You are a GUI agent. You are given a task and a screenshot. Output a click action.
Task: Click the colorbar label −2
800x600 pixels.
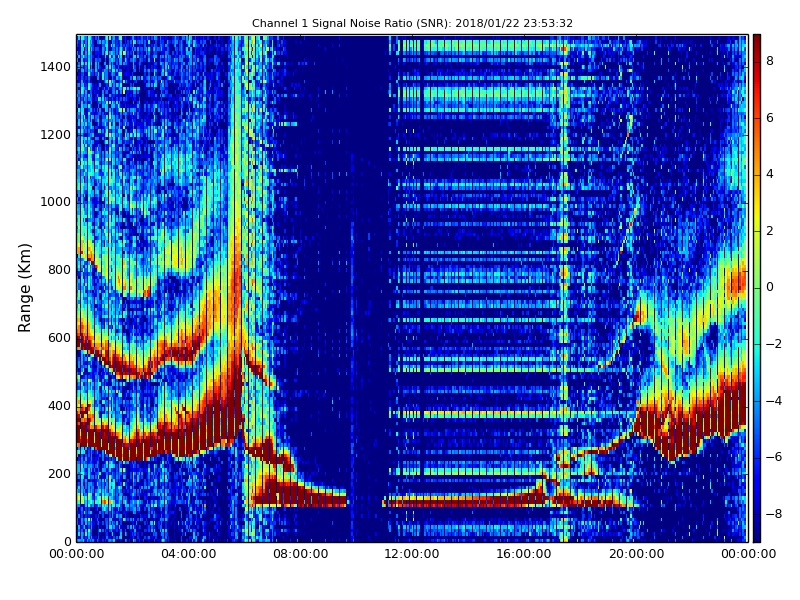pyautogui.click(x=774, y=344)
